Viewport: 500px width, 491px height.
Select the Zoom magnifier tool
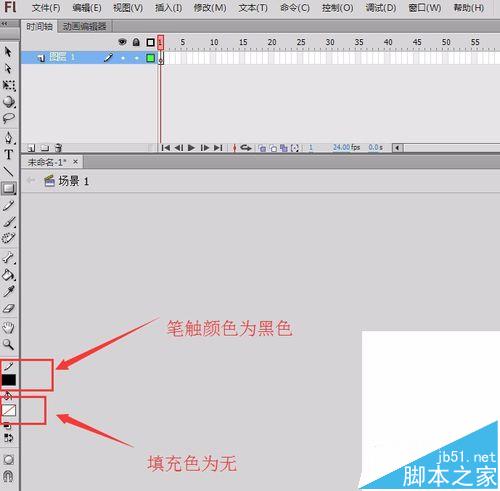[x=9, y=344]
